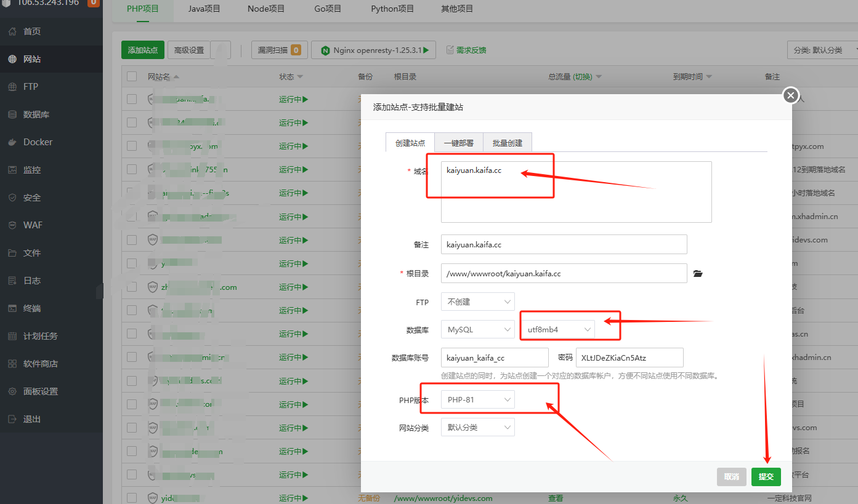The width and height of the screenshot is (858, 504).
Task: Select the 网站 globe icon in sidebar
Action: coord(12,59)
